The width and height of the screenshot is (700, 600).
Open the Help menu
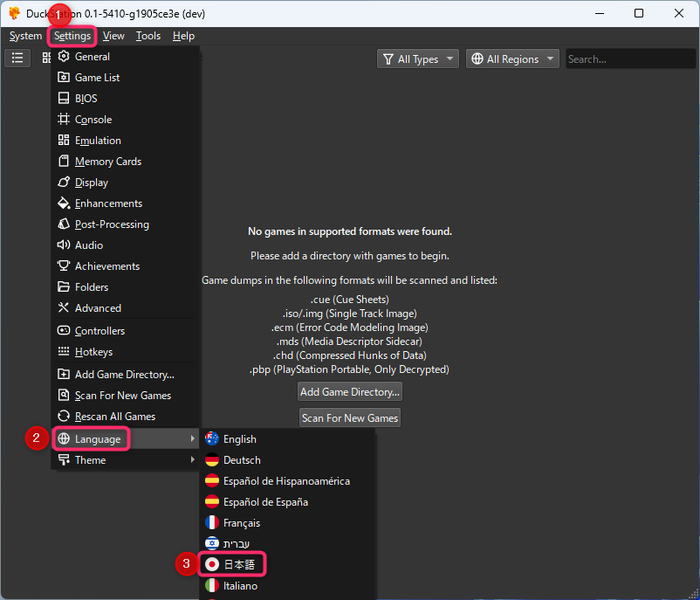pyautogui.click(x=183, y=36)
